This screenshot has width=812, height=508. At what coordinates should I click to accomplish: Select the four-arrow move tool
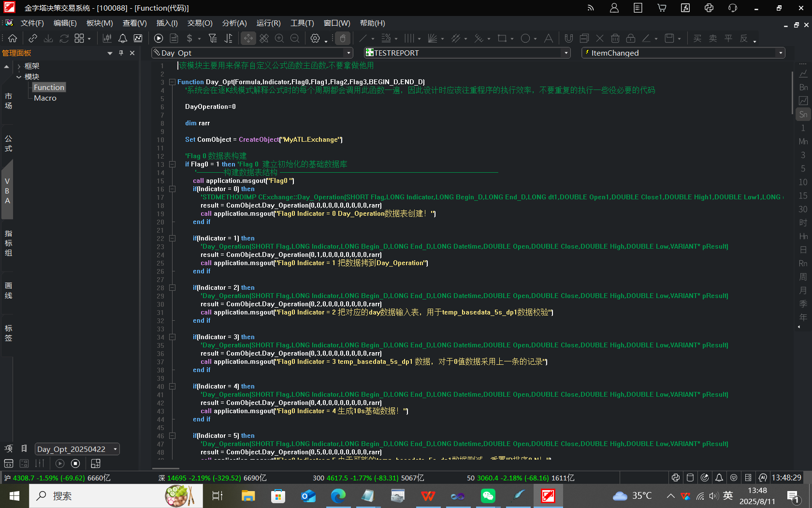(248, 38)
